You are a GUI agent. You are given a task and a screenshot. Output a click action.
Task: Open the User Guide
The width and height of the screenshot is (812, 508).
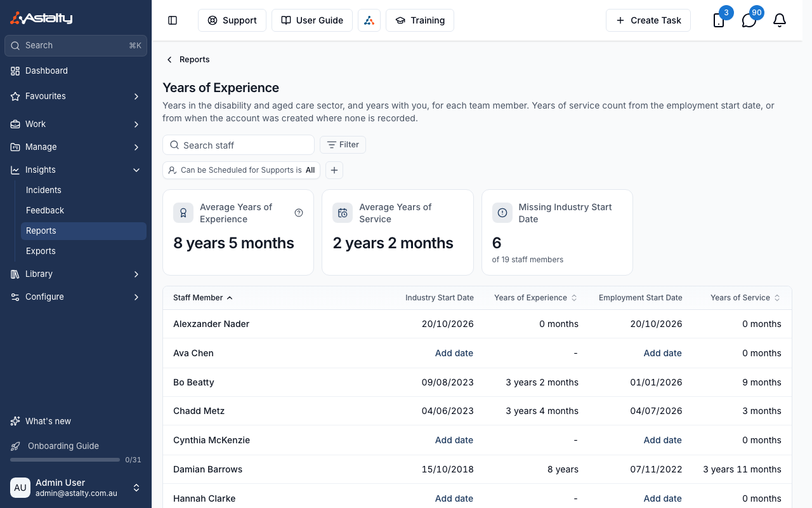(312, 20)
